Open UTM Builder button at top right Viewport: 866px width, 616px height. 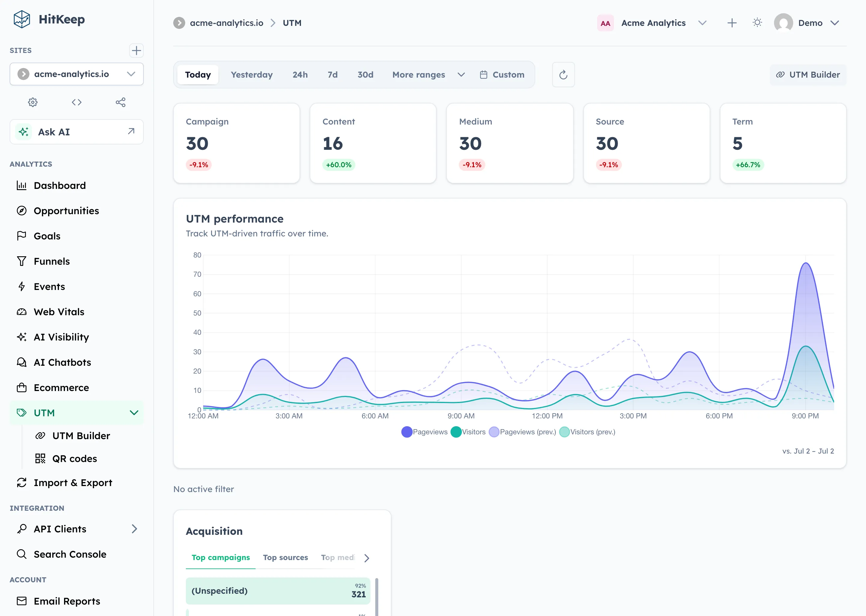[x=808, y=75]
